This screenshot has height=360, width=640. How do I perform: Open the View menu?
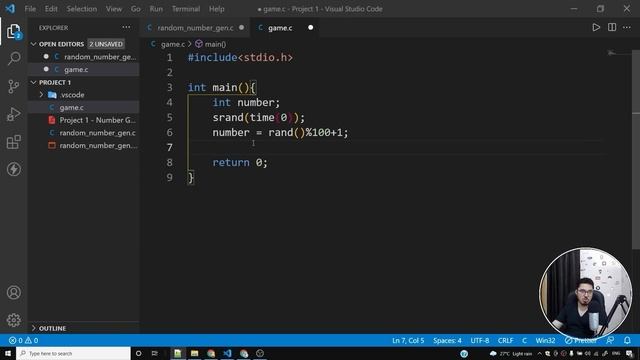pos(114,9)
